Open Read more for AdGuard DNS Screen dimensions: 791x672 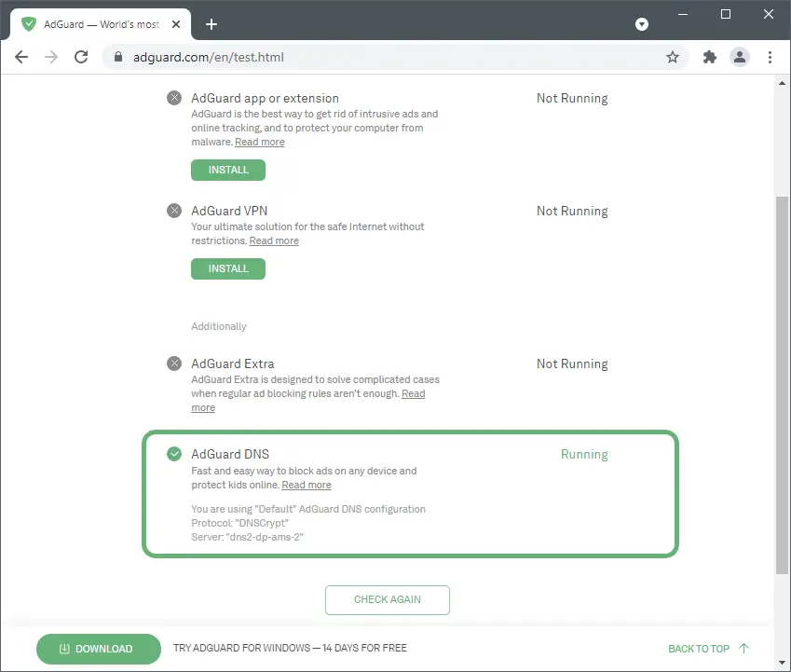(x=307, y=485)
